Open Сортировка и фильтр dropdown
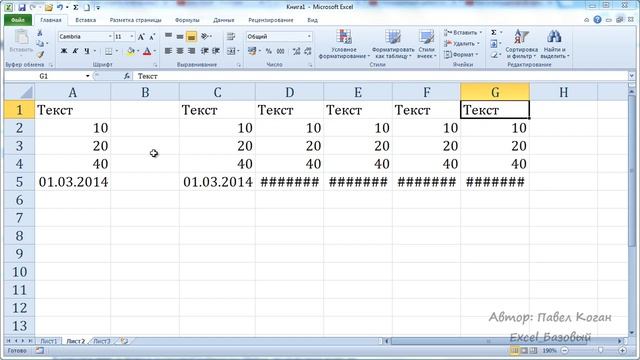Screen dimensions: 640x360 click(521, 44)
